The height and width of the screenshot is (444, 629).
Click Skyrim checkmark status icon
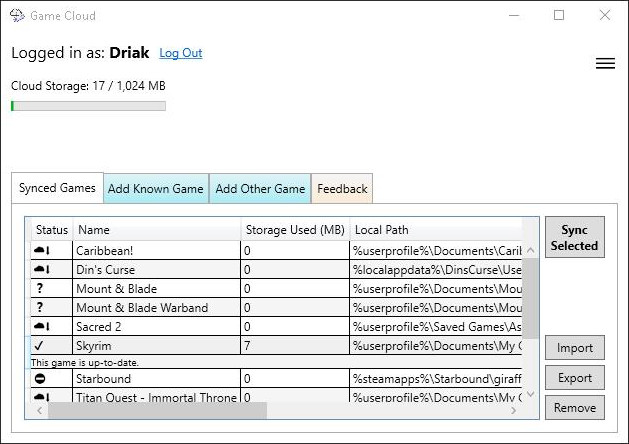coord(39,345)
